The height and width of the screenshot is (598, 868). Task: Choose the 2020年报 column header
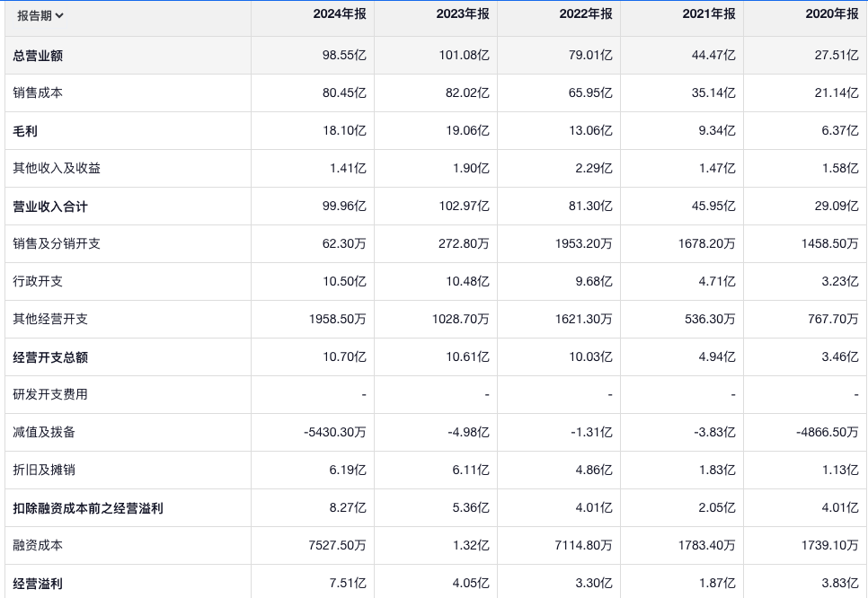[832, 14]
